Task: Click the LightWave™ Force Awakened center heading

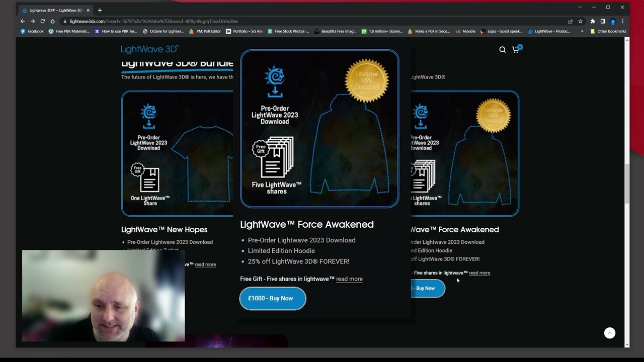Action: pyautogui.click(x=307, y=224)
